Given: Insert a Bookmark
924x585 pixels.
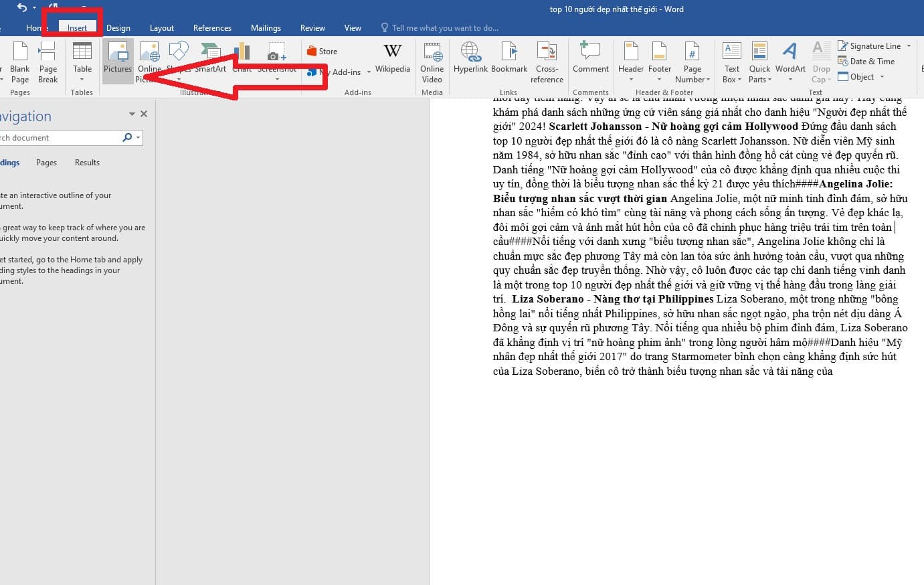Looking at the screenshot, I should pyautogui.click(x=509, y=59).
